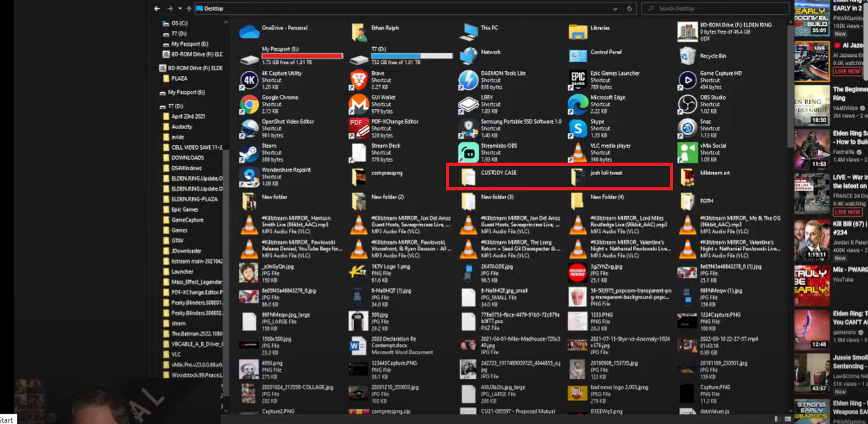Open the Jussie Smollett Sentencing video thumbnail
Image resolution: width=868 pixels, height=424 pixels.
point(812,373)
